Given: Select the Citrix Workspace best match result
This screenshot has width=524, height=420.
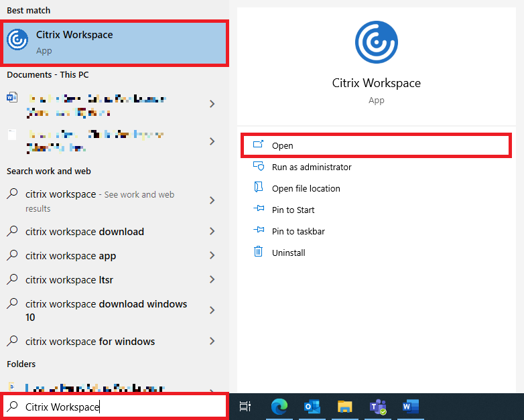Looking at the screenshot, I should tap(115, 43).
